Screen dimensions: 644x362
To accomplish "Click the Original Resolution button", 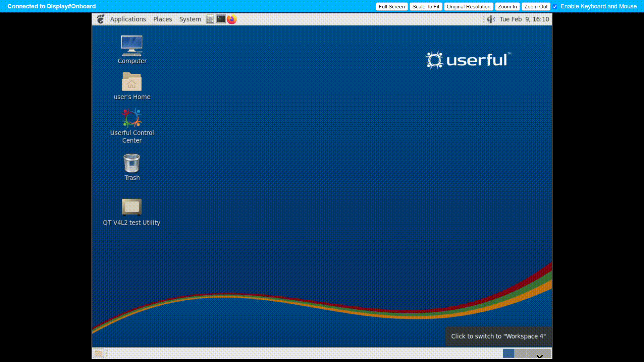I will [x=468, y=7].
